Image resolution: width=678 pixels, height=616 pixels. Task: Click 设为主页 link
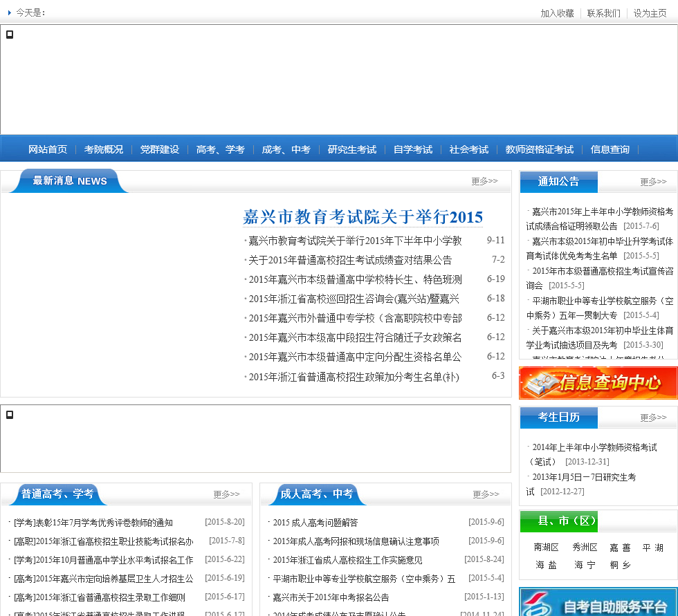click(650, 13)
